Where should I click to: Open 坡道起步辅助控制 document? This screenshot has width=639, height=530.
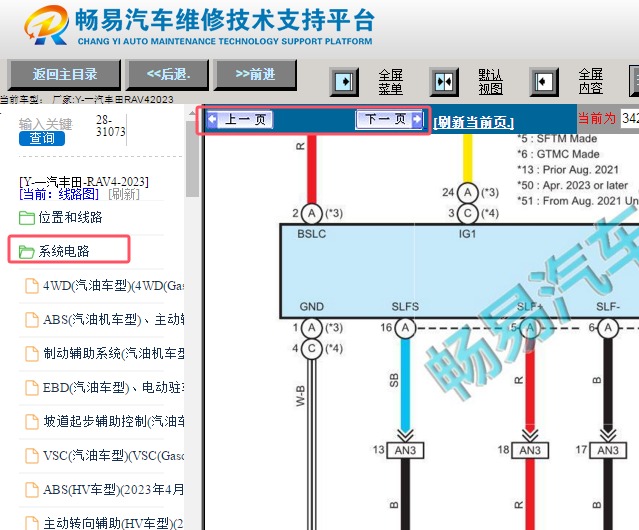click(x=114, y=421)
